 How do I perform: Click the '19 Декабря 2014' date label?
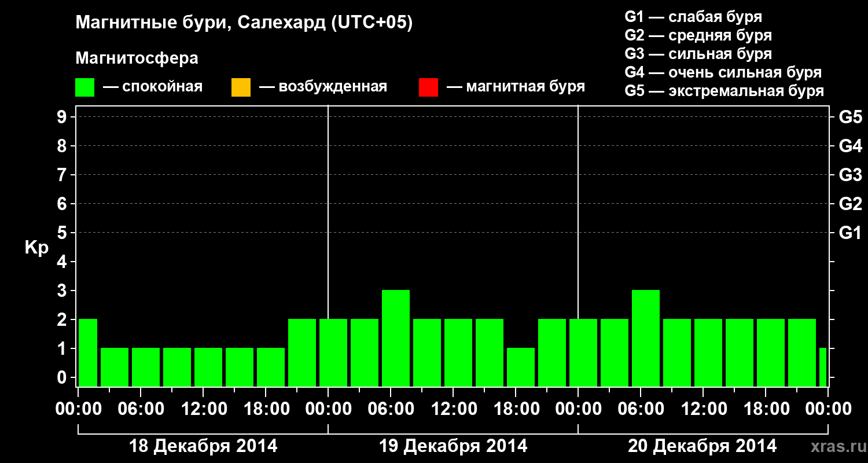453,446
